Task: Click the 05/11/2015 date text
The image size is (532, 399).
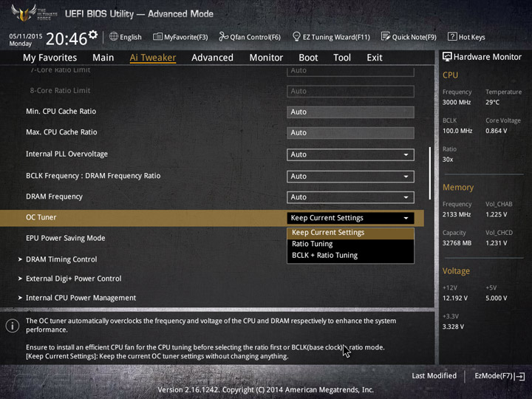Action: click(26, 36)
